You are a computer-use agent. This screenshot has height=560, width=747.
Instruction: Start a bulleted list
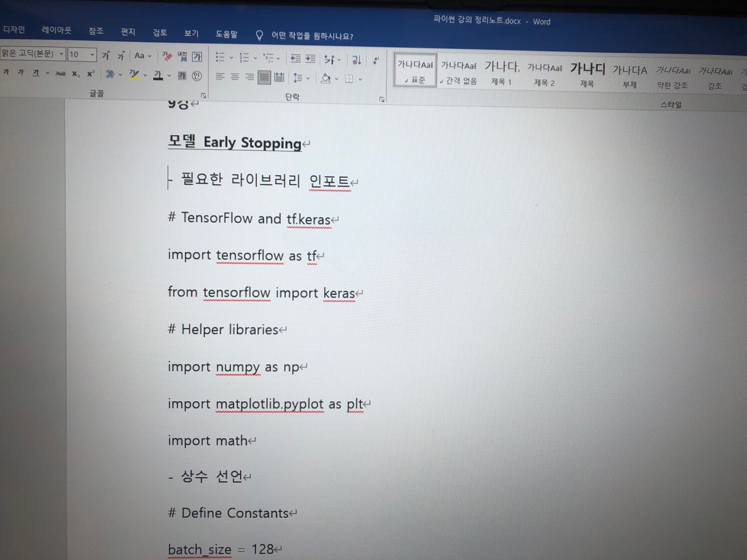(220, 57)
